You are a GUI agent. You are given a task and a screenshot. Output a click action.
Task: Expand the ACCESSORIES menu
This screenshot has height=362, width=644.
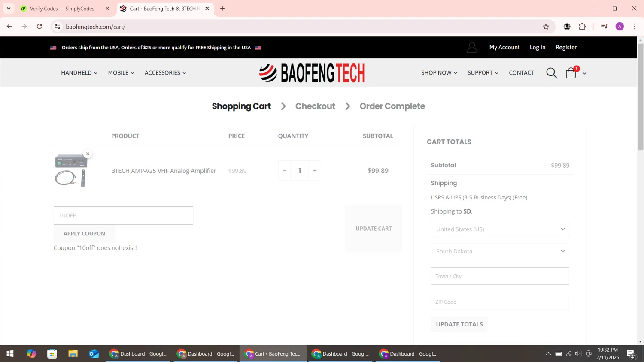165,73
